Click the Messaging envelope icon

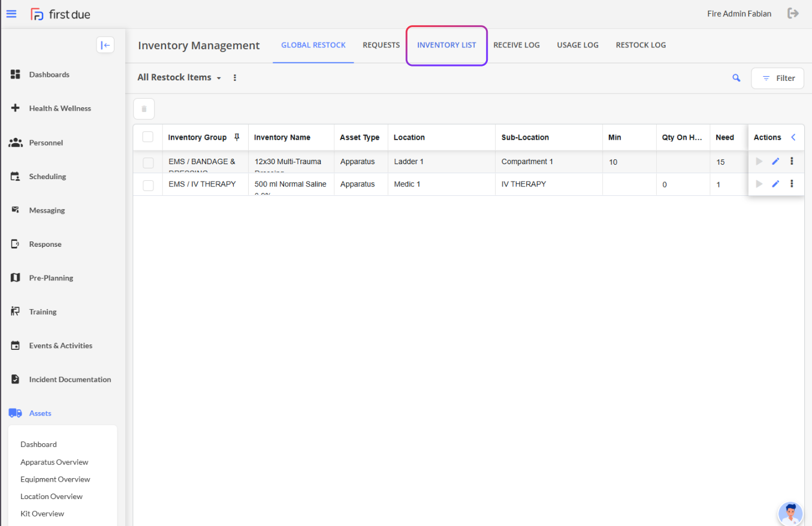tap(16, 210)
